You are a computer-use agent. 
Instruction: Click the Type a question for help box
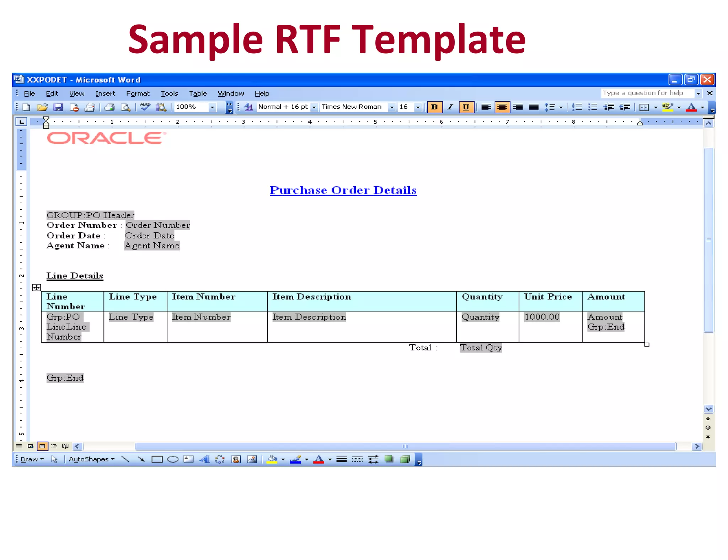pos(647,93)
